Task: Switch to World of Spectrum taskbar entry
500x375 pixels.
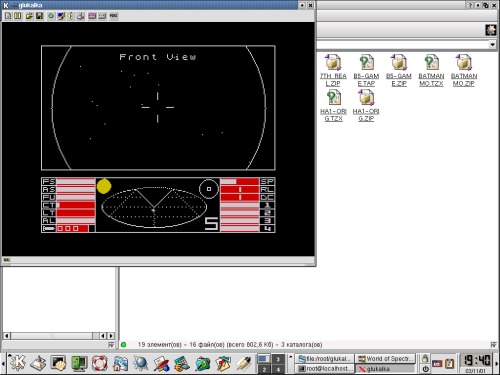Action: pos(385,359)
